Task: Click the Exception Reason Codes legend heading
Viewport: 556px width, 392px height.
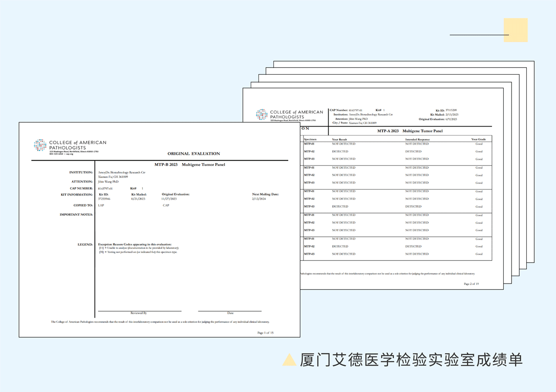Action: (134, 244)
